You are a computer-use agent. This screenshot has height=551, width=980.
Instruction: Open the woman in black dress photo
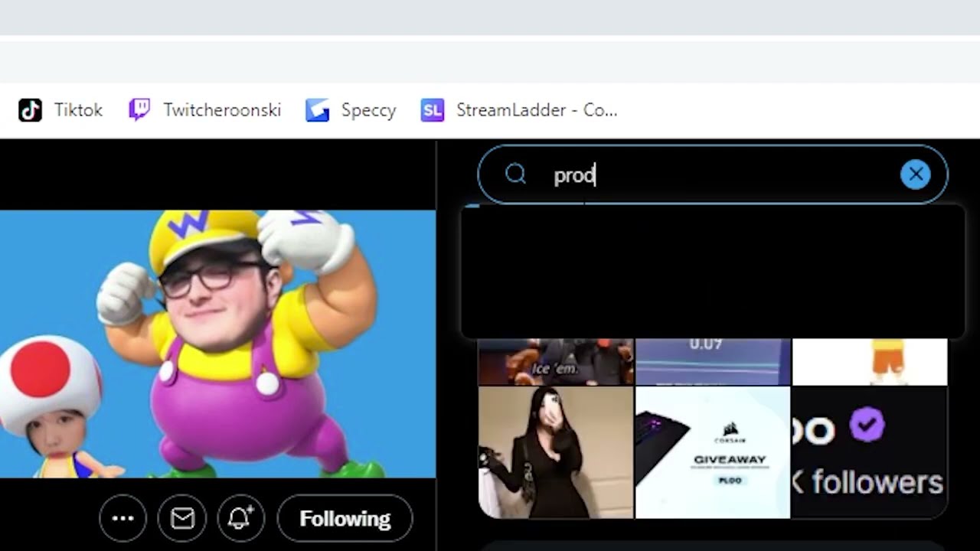[556, 452]
